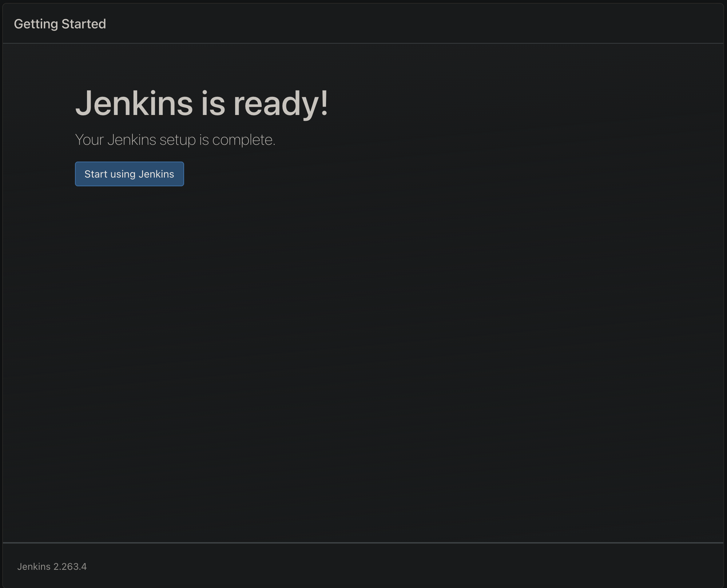
Task: Click the Start using Jenkins button
Action: point(130,174)
